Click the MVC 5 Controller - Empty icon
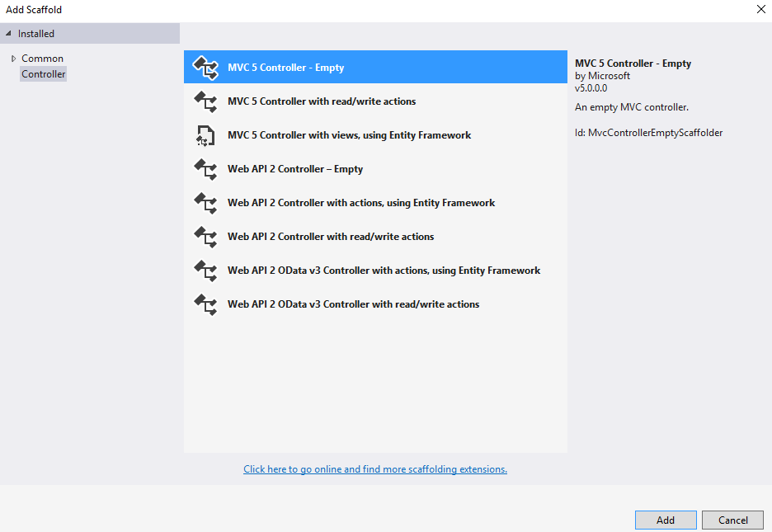Screen dimensions: 772x532 [205, 68]
